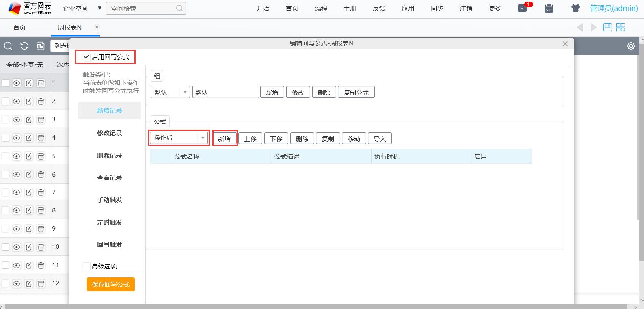Screen dimensions: 644x309
Task: Edit record in row 1
Action: [x=29, y=83]
